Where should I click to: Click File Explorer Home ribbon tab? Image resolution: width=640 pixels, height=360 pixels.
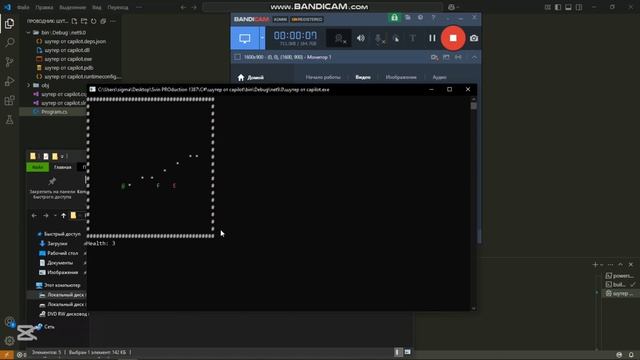[x=62, y=167]
